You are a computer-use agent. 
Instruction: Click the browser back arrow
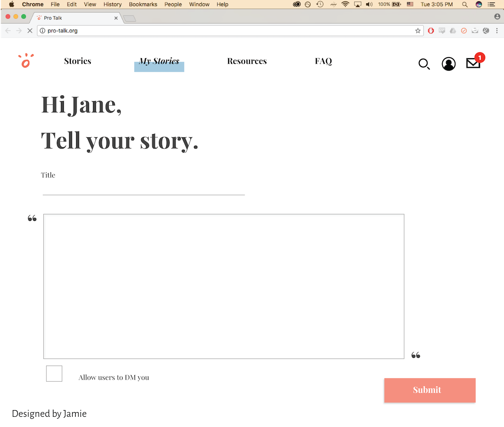[8, 30]
